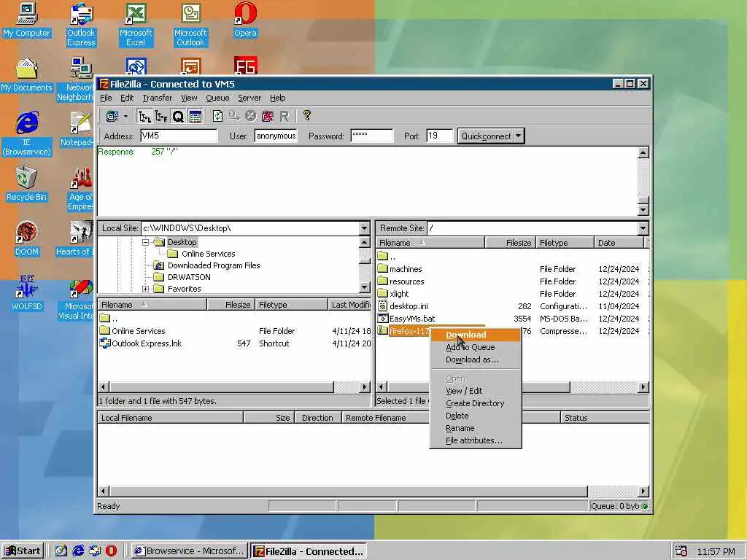
Task: Open the Opera desktop icon
Action: 245,20
